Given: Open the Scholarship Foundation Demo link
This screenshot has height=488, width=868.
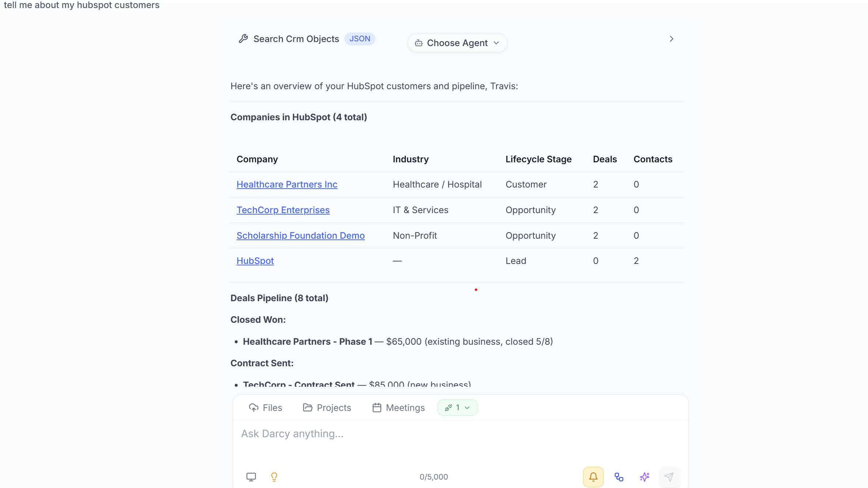Looking at the screenshot, I should tap(301, 235).
